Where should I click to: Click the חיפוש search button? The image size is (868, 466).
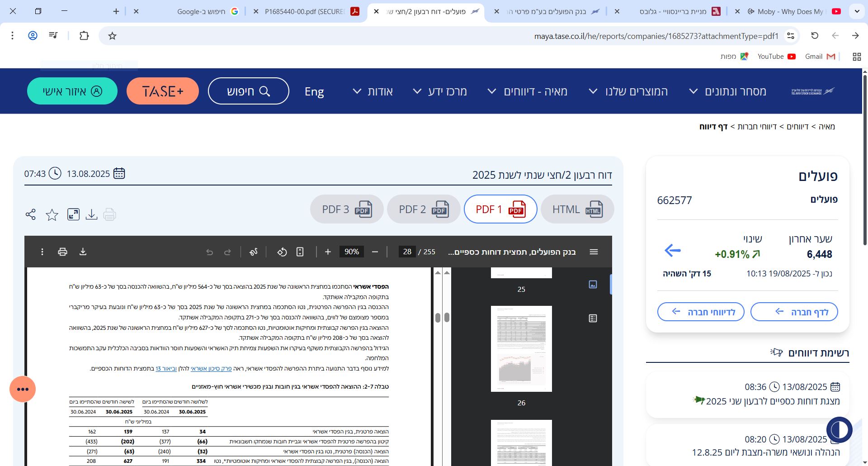[248, 91]
